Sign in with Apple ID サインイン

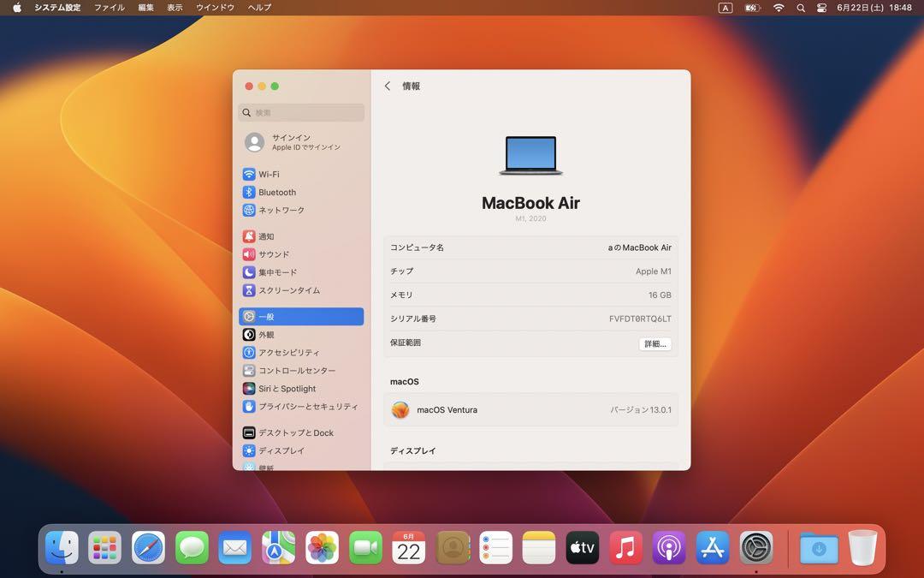[x=301, y=142]
